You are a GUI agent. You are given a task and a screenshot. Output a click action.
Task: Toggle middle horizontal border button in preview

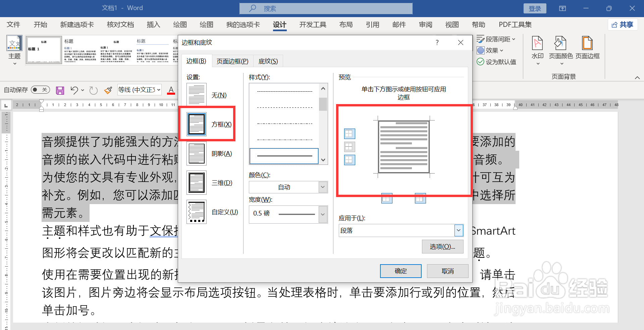(x=350, y=147)
